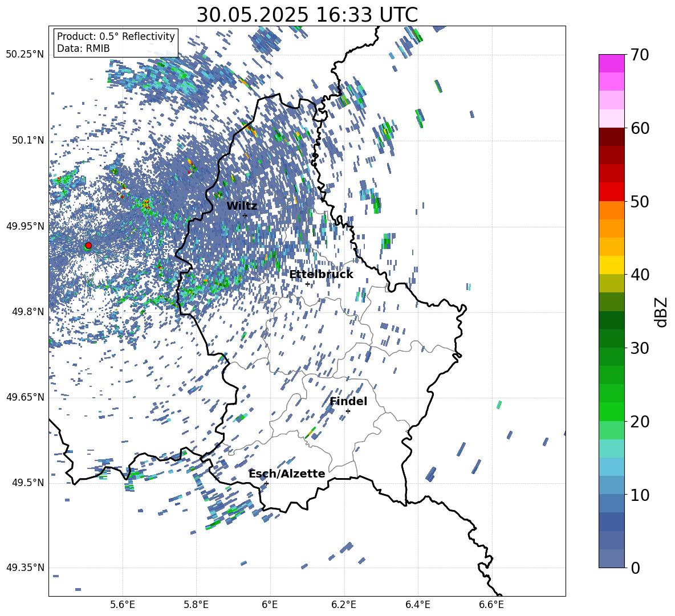Click the Ettelbruck city label
675x616 pixels.
[x=321, y=274]
